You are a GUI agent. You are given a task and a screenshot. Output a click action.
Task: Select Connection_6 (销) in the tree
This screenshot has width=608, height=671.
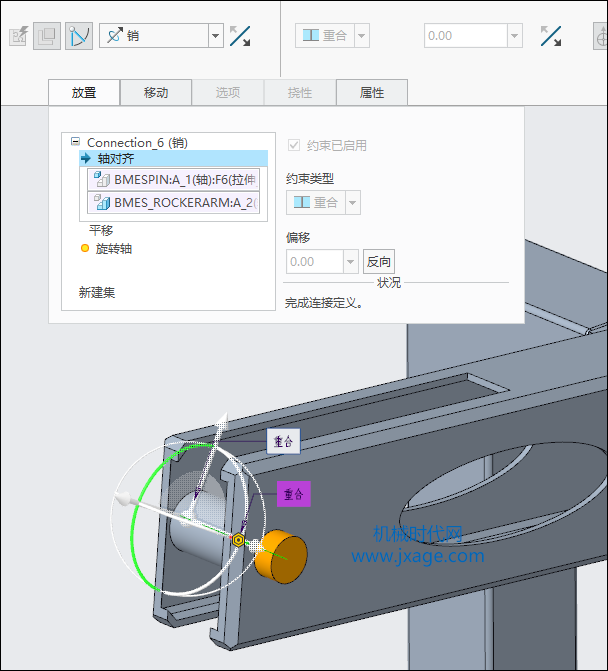pyautogui.click(x=137, y=143)
